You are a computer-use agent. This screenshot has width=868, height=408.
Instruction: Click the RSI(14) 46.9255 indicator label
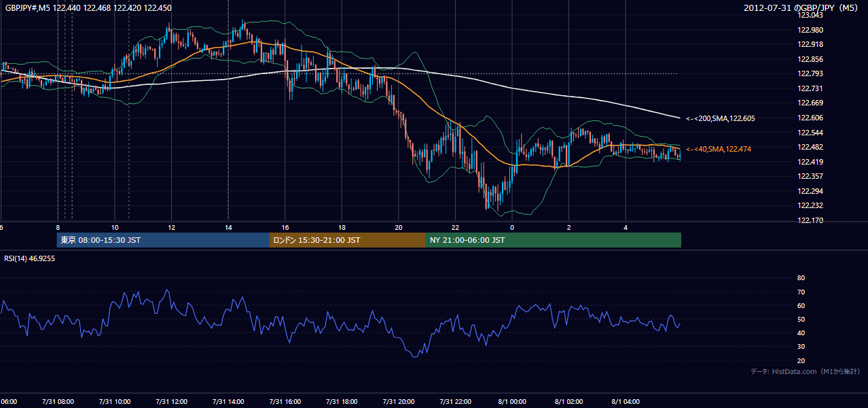(x=30, y=258)
